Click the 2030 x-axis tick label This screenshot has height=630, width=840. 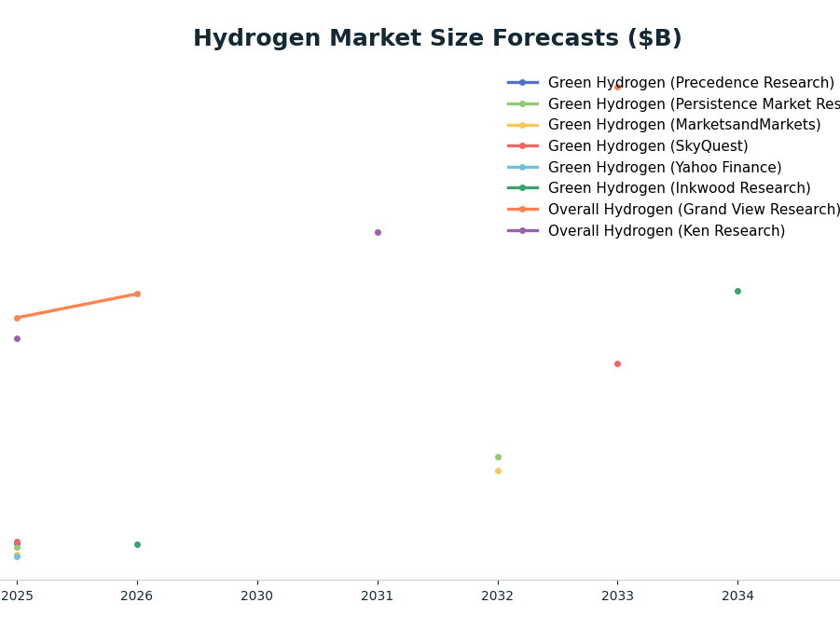257,596
